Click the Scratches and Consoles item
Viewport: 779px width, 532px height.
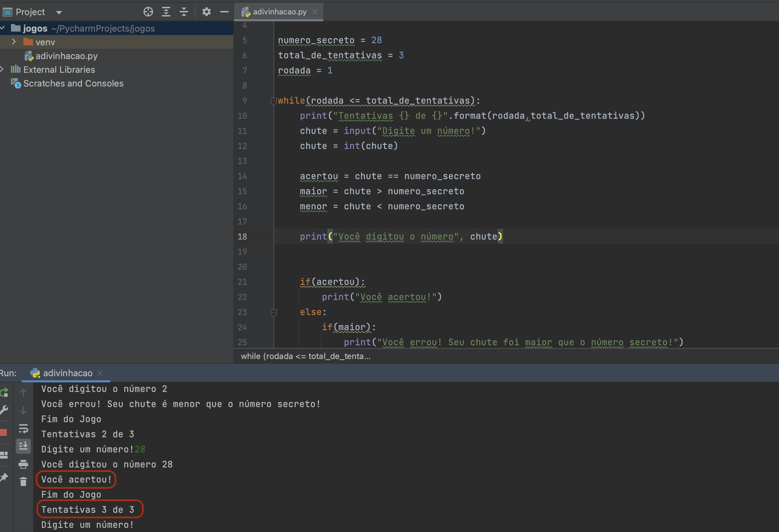pos(72,82)
